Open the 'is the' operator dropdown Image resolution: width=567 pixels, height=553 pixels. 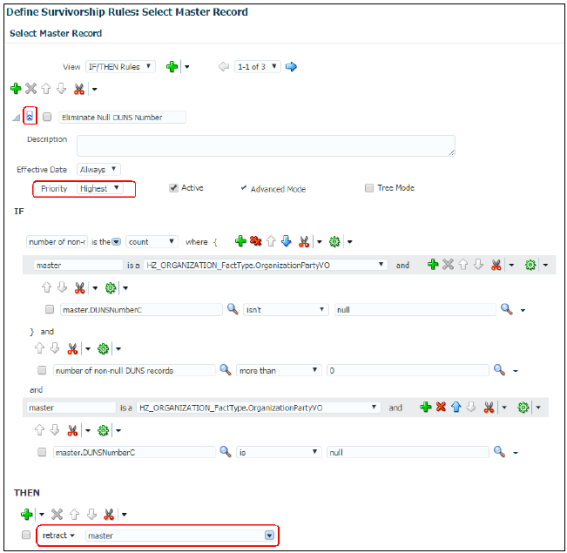[x=116, y=242]
